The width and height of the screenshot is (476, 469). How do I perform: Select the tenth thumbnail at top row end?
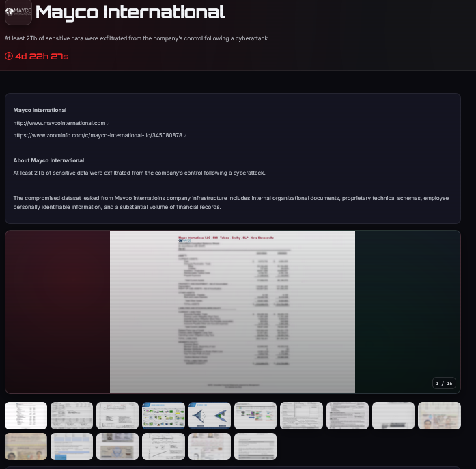coord(439,416)
